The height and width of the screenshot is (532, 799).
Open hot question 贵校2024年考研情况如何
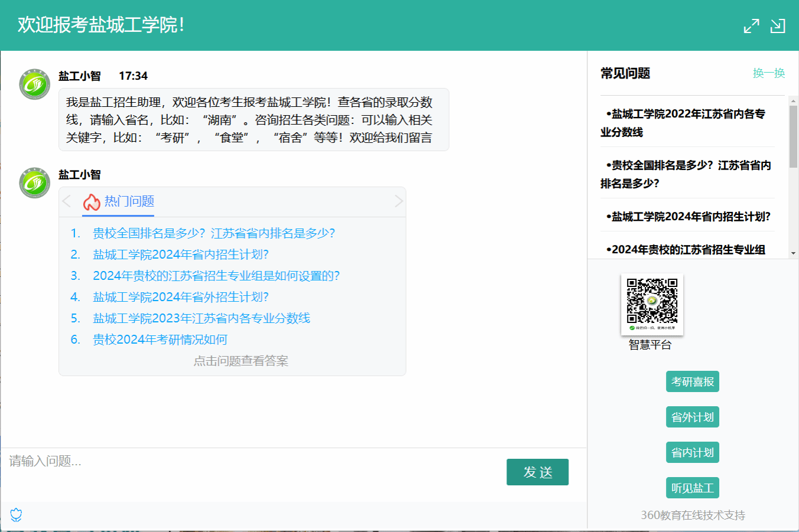point(160,340)
